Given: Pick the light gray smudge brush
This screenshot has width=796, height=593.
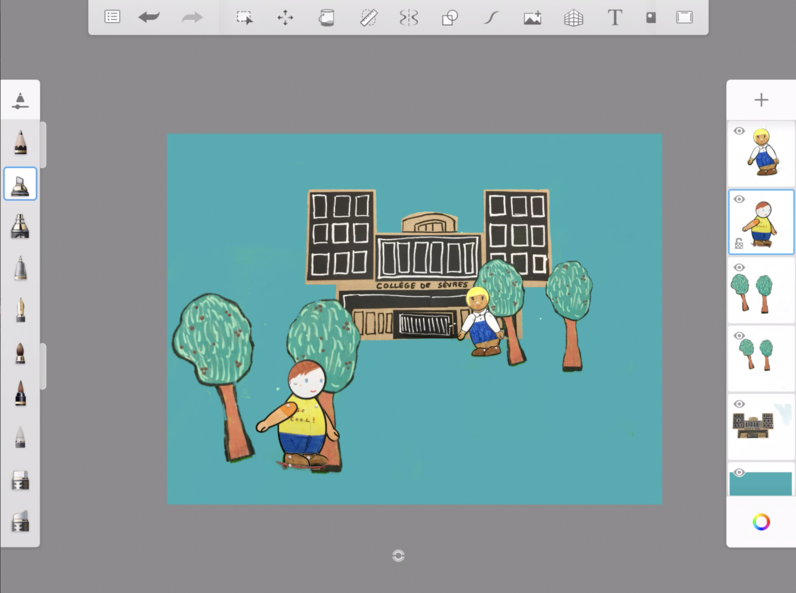Looking at the screenshot, I should click(20, 437).
